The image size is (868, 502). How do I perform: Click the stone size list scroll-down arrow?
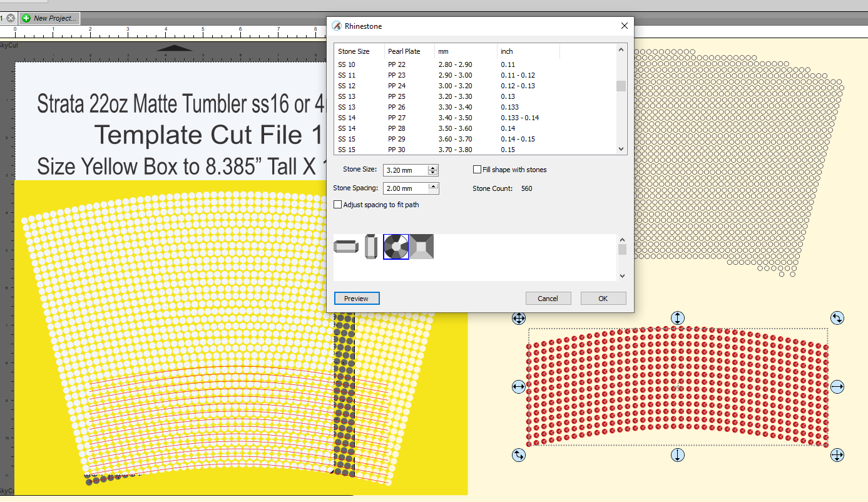click(x=621, y=149)
